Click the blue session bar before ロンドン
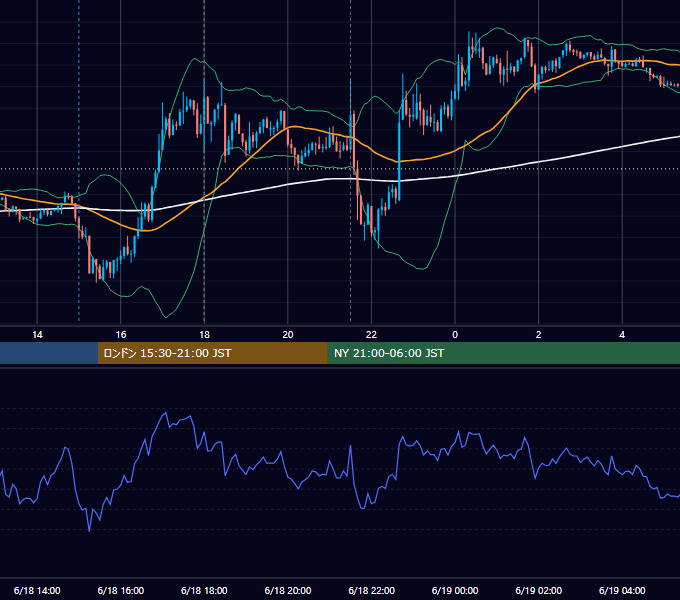680x600 pixels. (x=49, y=353)
